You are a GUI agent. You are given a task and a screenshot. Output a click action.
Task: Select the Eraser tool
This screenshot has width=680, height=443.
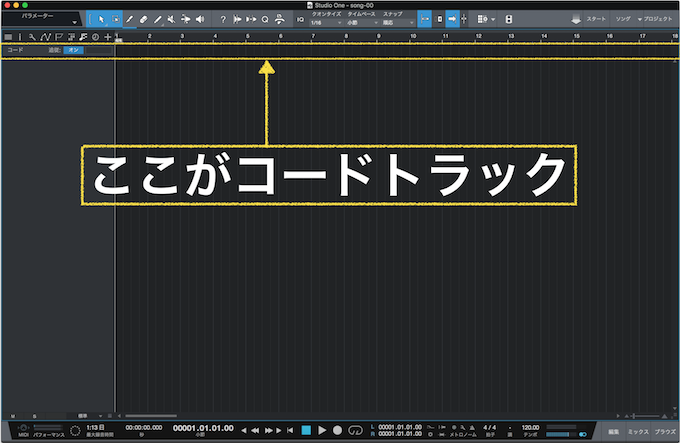(x=144, y=19)
